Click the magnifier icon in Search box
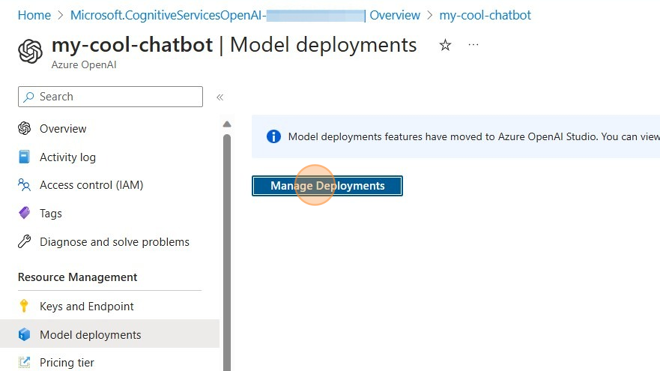Image resolution: width=660 pixels, height=371 pixels. click(x=29, y=97)
